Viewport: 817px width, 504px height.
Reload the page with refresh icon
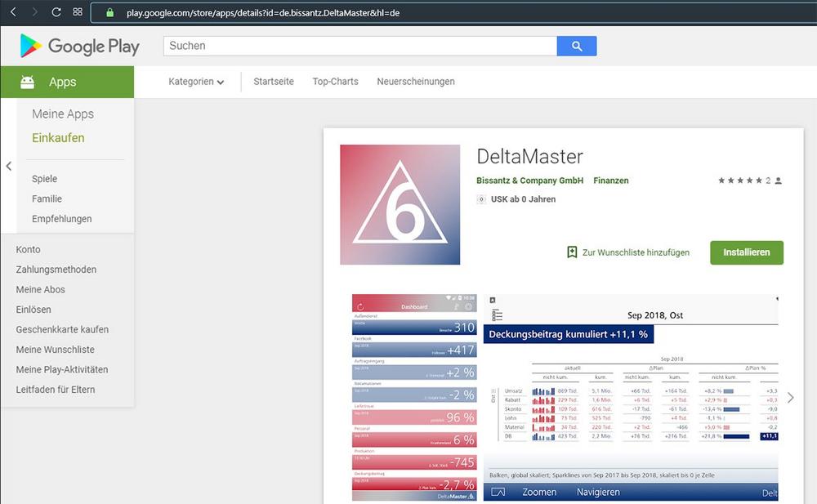(56, 12)
